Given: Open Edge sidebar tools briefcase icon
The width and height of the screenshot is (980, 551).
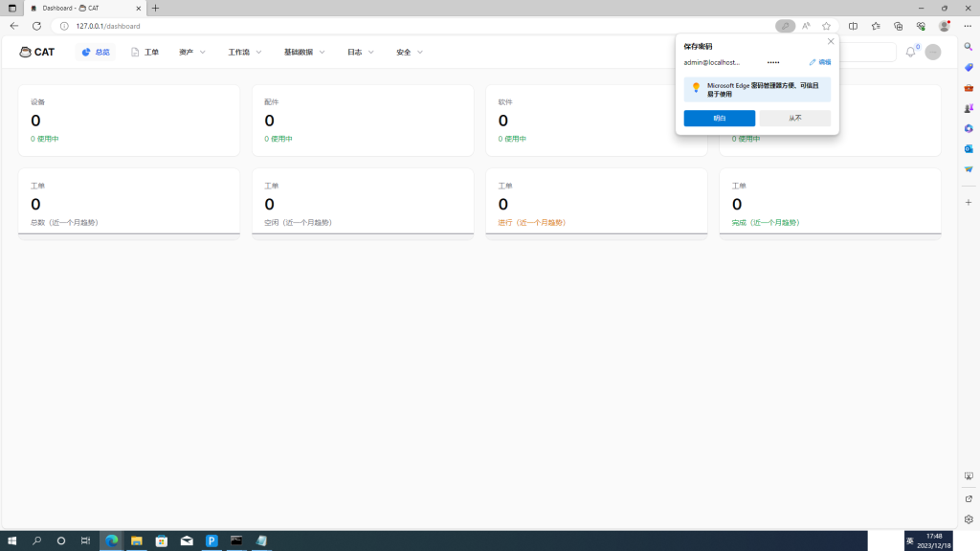Looking at the screenshot, I should tap(969, 88).
